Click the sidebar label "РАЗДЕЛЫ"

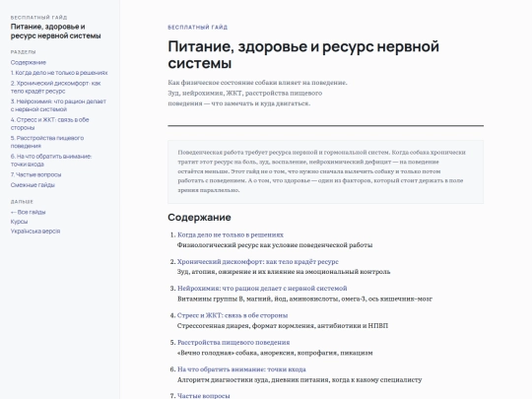[x=23, y=52]
